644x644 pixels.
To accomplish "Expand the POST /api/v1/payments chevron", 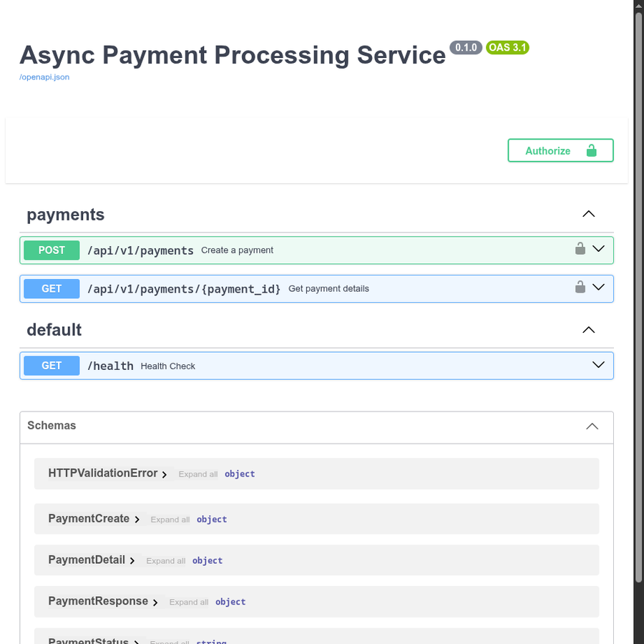I will pyautogui.click(x=598, y=248).
